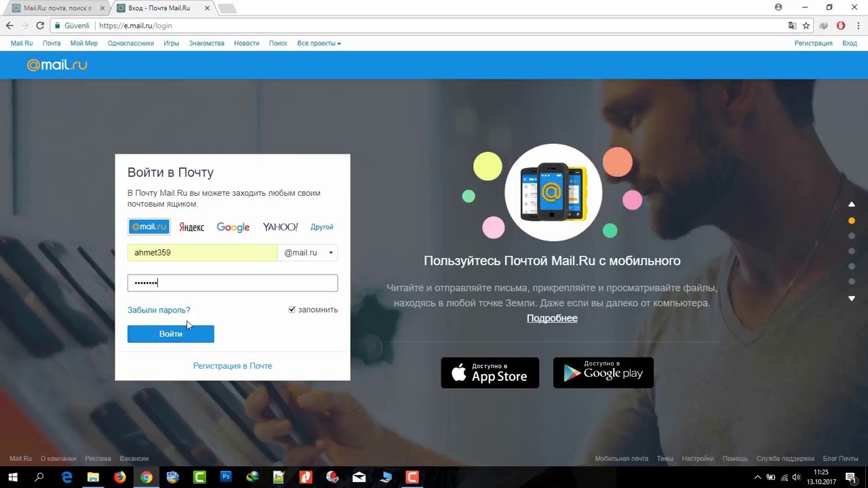
Task: Choose Google mailbox provider
Action: coord(233,227)
